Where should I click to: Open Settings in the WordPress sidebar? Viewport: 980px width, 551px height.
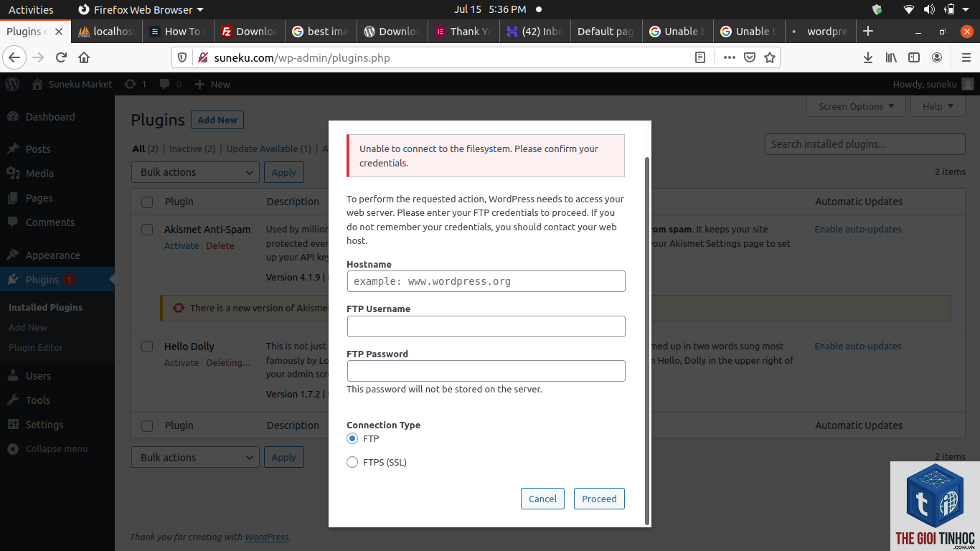(x=44, y=425)
